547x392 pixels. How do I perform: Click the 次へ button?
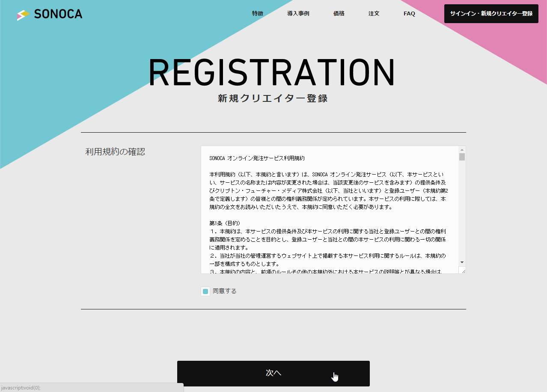[273, 373]
